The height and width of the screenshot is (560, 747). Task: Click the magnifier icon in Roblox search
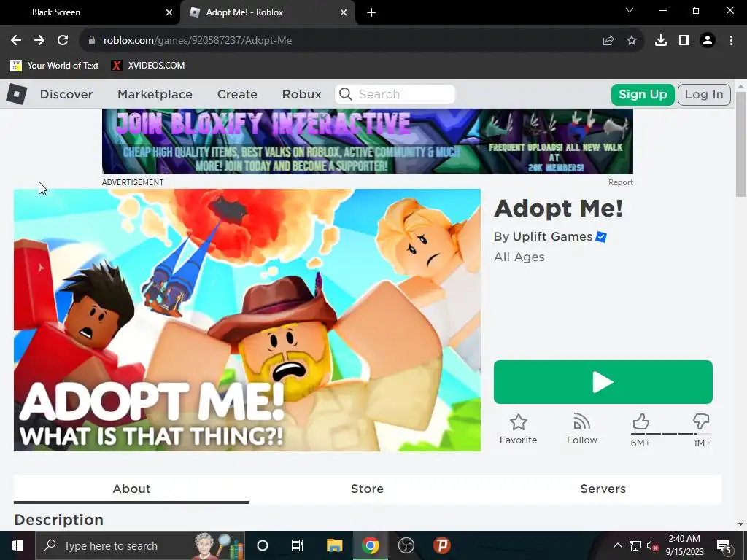pyautogui.click(x=346, y=94)
